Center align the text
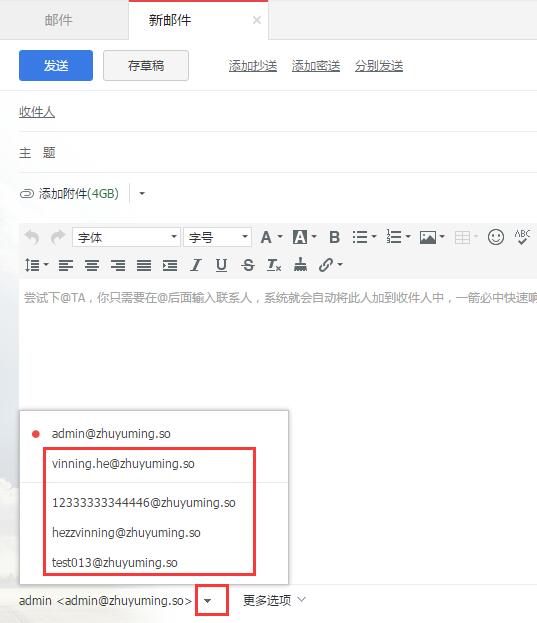The height and width of the screenshot is (623, 537). [92, 265]
